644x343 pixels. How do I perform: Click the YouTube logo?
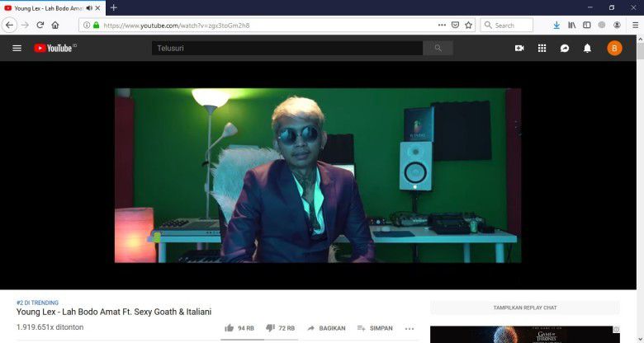(54, 49)
